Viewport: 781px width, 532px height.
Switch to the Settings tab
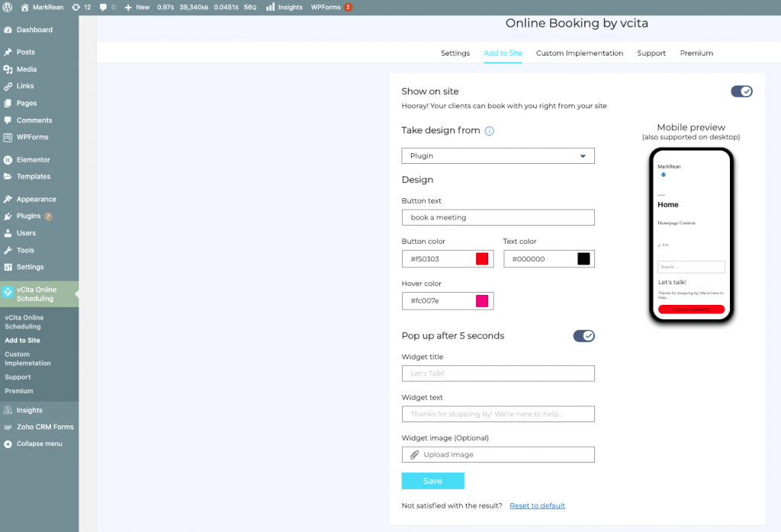coord(455,53)
